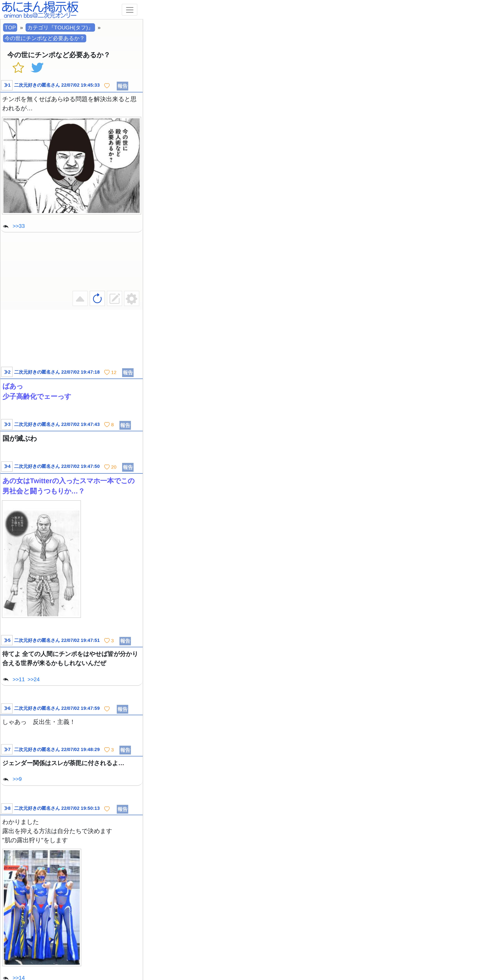The width and height of the screenshot is (490, 980).
Task: Add thread to favorites with star icon
Action: tap(18, 68)
